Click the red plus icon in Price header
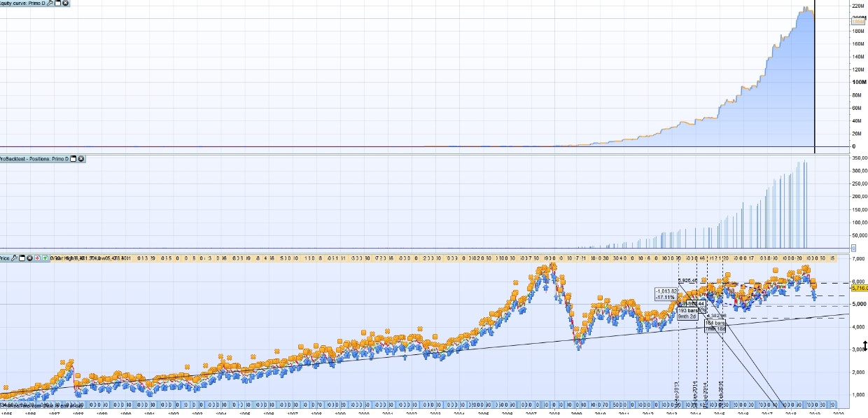This screenshot has height=418, width=868. click(37, 258)
